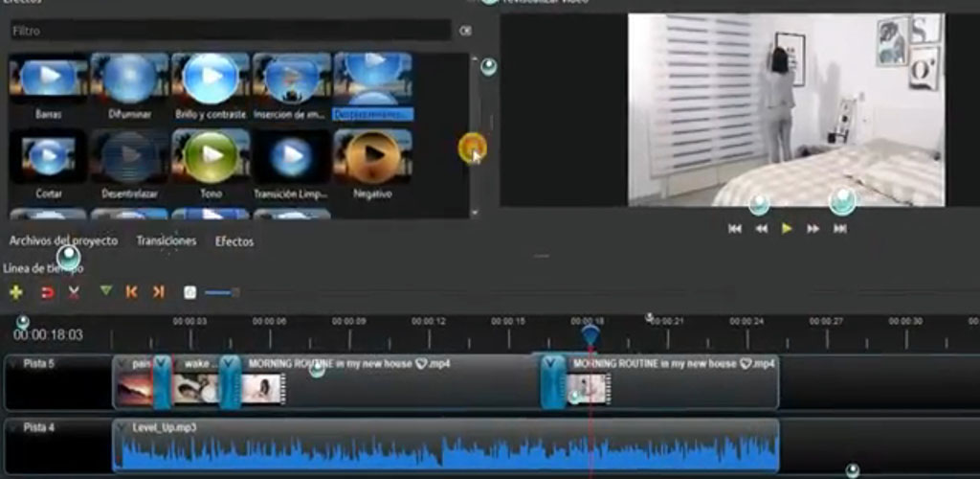Click the effects list scroll-down arrow
The image size is (980, 479).
(475, 213)
